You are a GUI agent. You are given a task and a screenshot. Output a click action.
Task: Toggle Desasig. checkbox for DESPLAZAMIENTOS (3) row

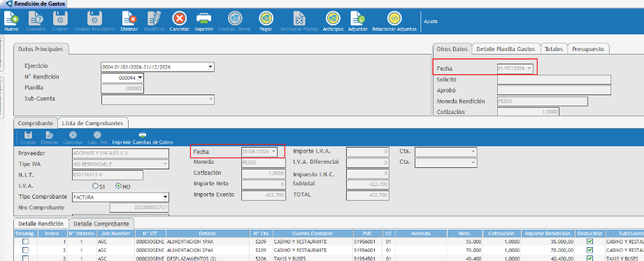point(25,258)
